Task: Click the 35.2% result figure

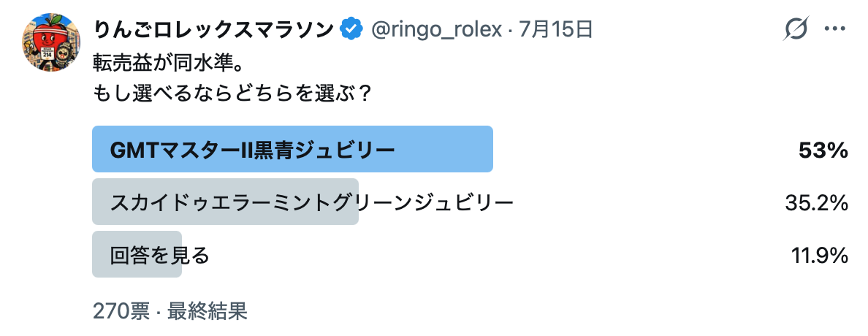Action: [x=817, y=202]
